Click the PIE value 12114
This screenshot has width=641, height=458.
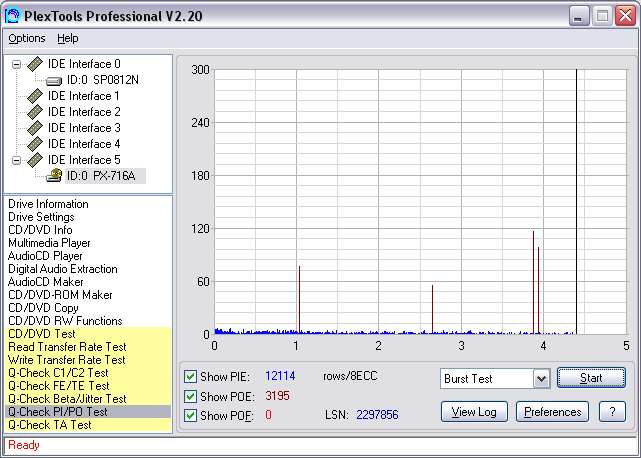tap(280, 376)
